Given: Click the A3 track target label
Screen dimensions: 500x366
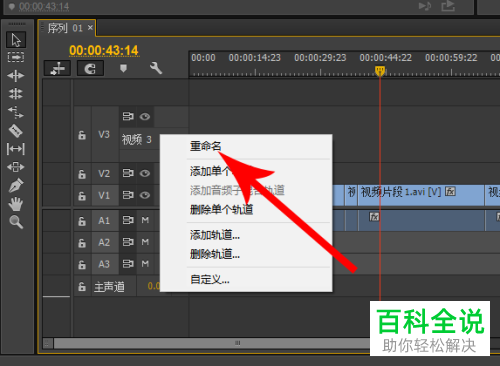Looking at the screenshot, I should (x=104, y=264).
